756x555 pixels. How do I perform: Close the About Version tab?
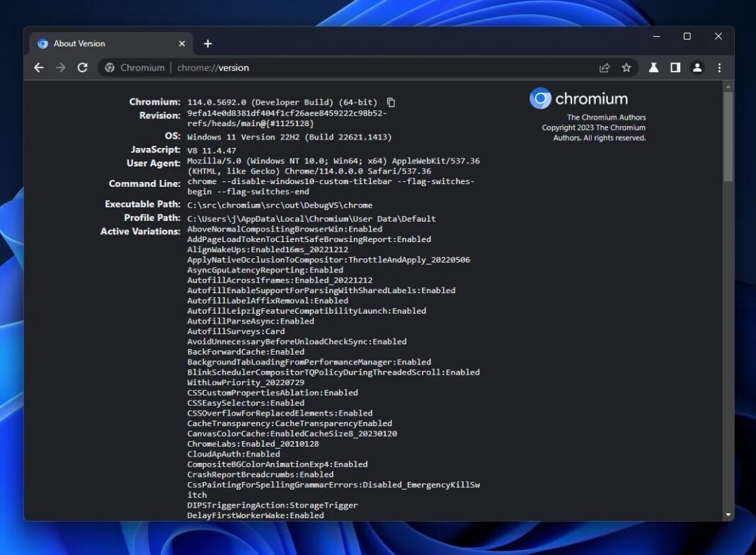point(181,43)
